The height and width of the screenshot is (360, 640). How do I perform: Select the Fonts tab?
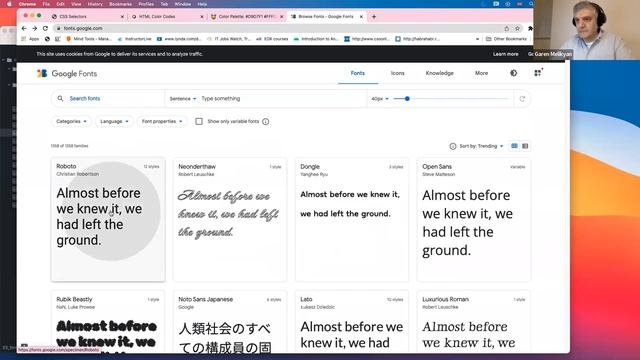358,73
